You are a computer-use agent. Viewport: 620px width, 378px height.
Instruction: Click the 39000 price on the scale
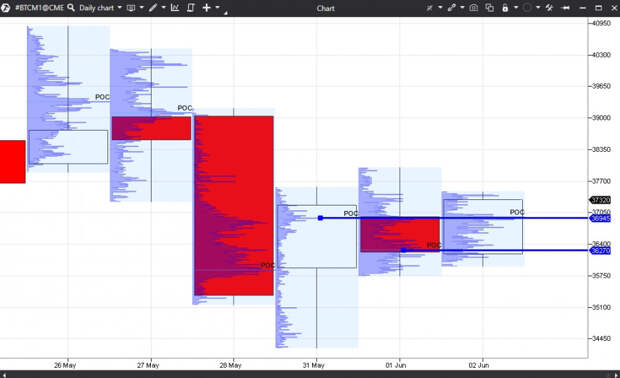tap(601, 118)
